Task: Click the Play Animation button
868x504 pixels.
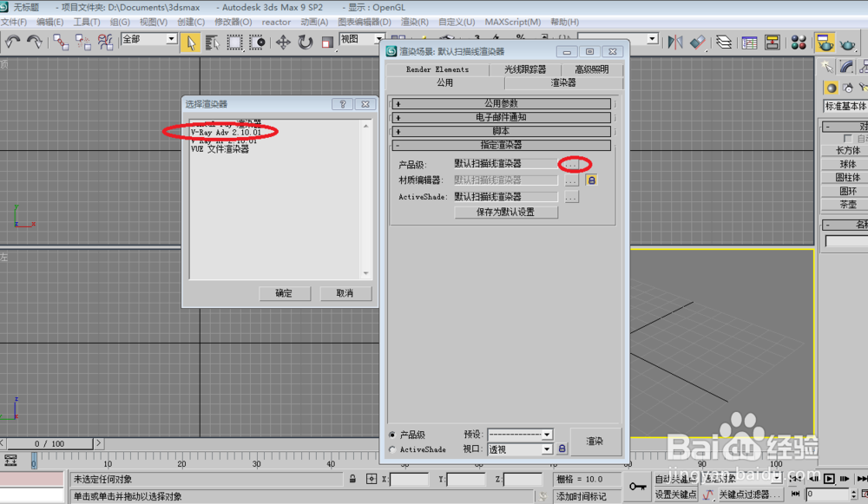Action: point(829,479)
